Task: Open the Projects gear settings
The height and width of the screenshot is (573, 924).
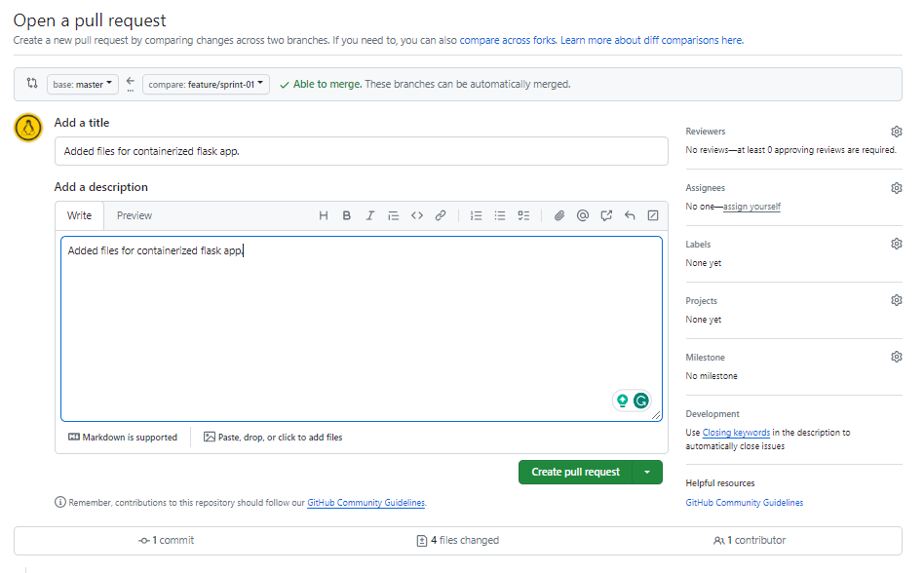Action: point(897,300)
